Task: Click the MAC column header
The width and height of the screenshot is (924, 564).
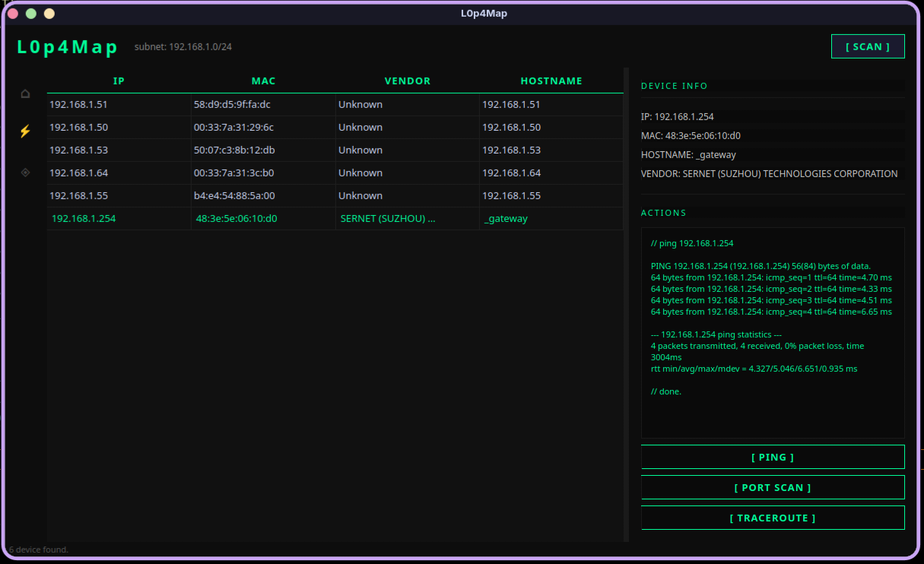Action: point(263,81)
